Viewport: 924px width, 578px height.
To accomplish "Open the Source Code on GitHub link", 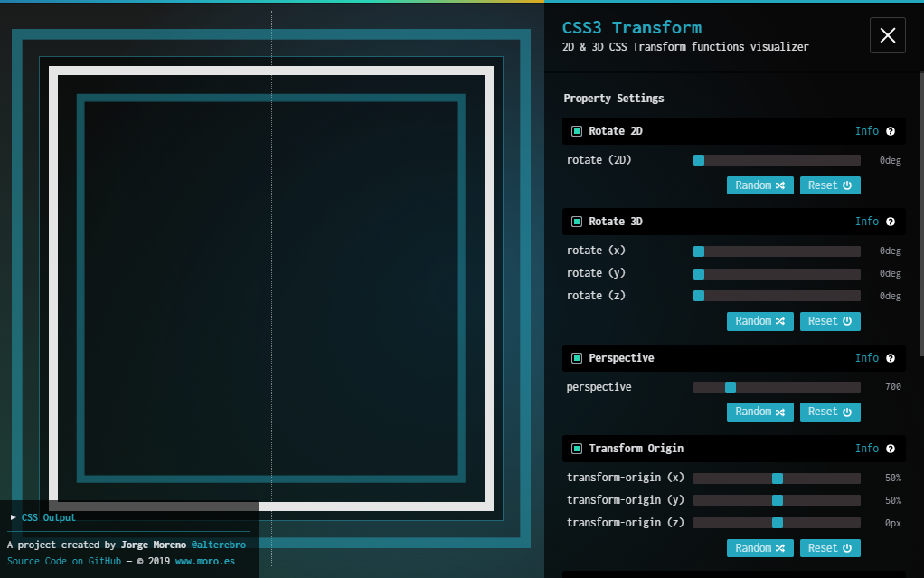I will [x=63, y=561].
